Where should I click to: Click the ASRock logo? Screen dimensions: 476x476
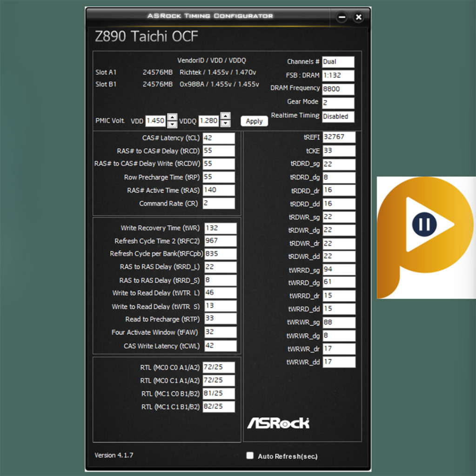[x=278, y=423]
